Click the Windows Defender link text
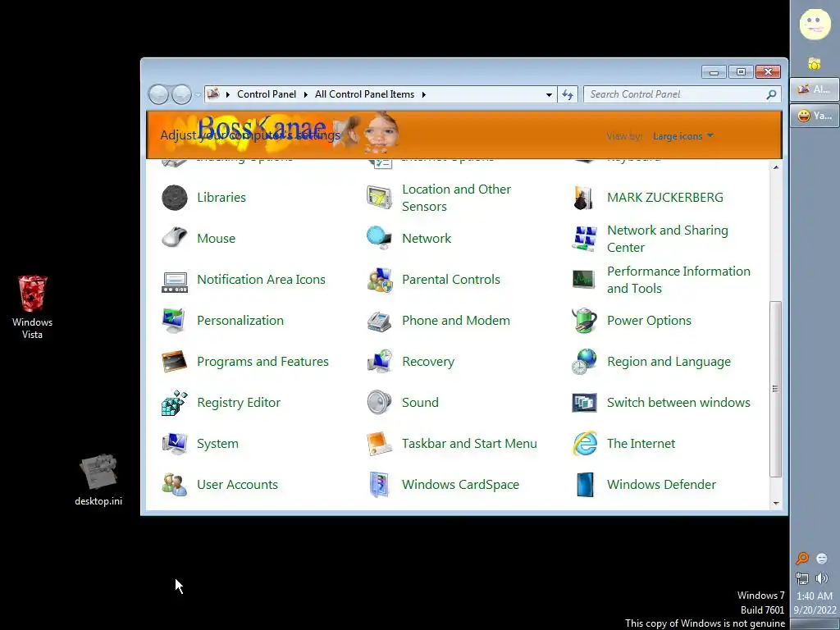 661,485
